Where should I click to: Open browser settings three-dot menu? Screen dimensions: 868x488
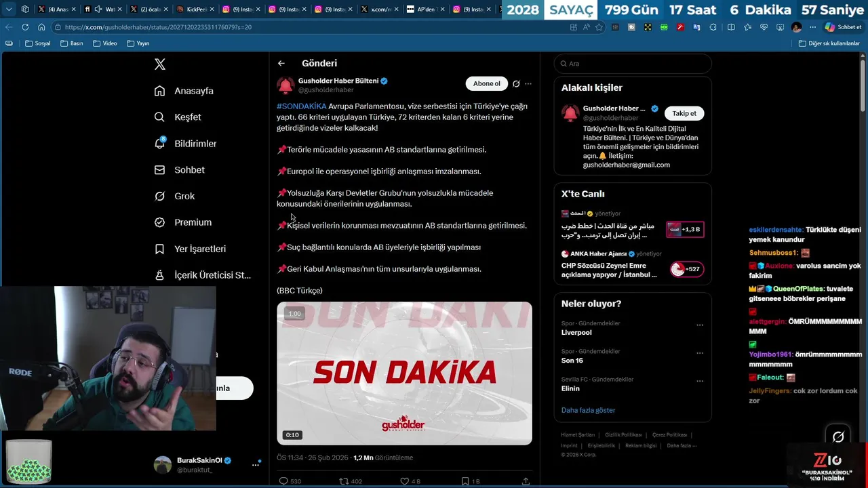[812, 27]
